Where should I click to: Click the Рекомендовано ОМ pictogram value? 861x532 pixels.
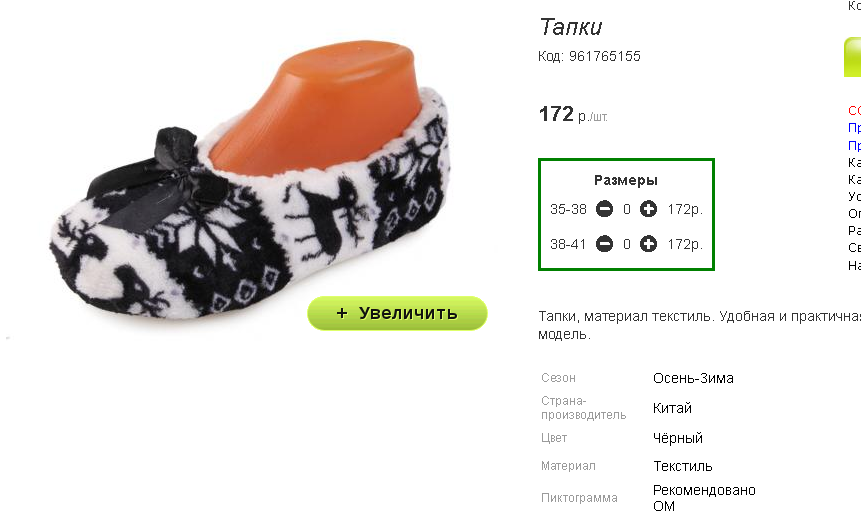tap(704, 498)
